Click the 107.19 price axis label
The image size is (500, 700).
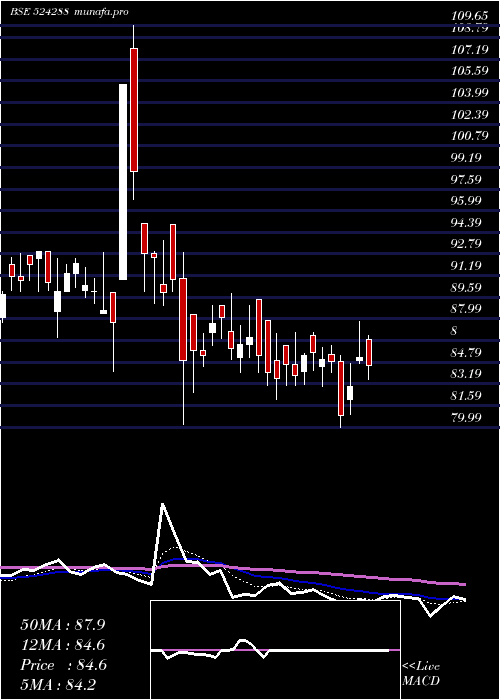(x=470, y=50)
